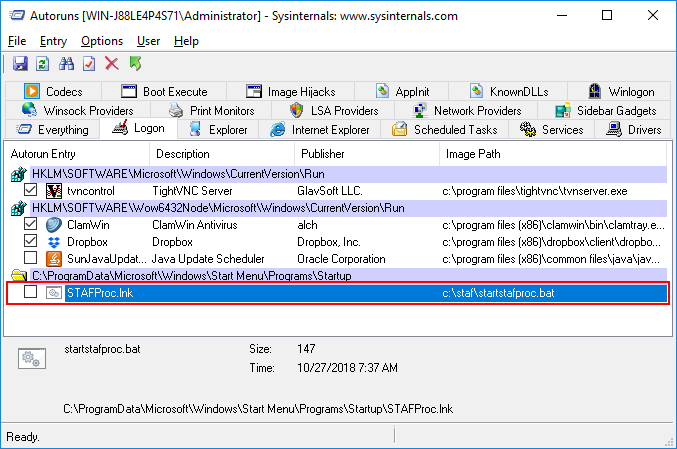
Task: Sort by the Publisher column header
Action: pos(367,154)
